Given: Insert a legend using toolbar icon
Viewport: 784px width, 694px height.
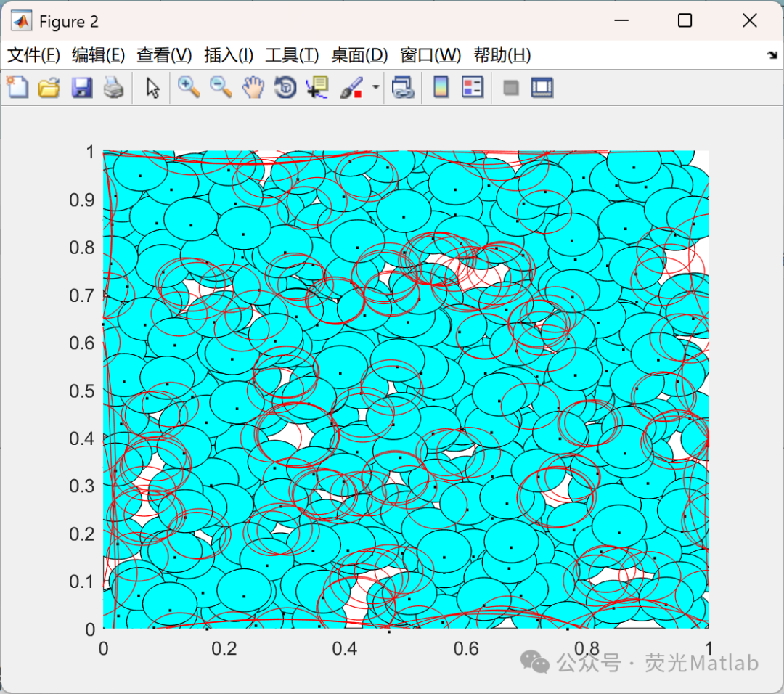Looking at the screenshot, I should [x=473, y=88].
